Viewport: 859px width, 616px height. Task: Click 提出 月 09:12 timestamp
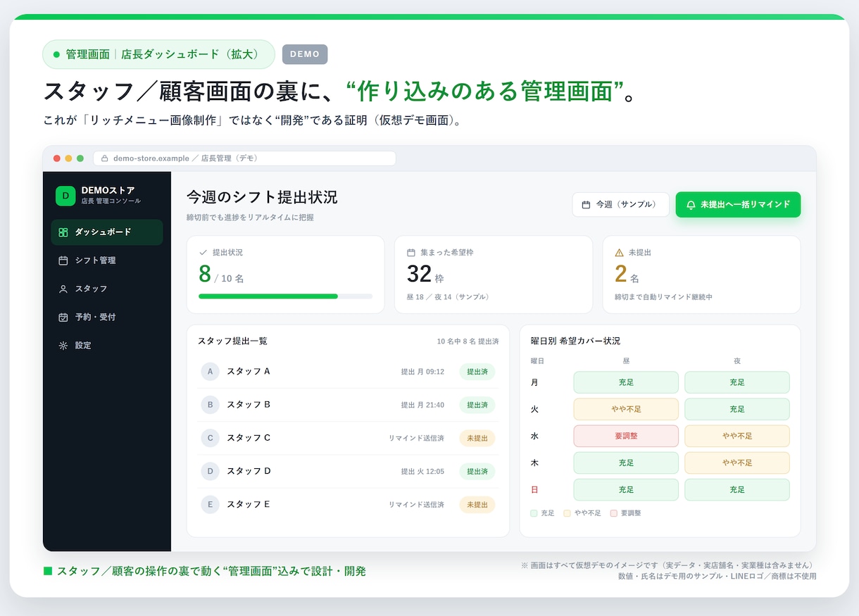pyautogui.click(x=422, y=372)
